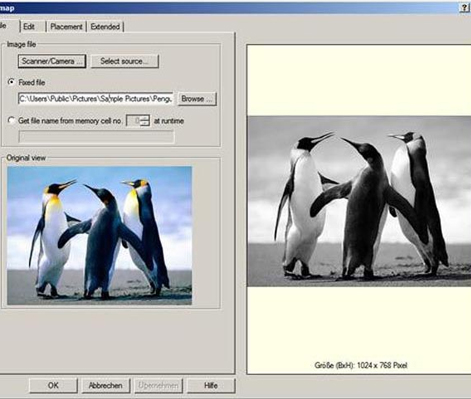This screenshot has width=471, height=399.
Task: Click the 'Original view' group label
Action: pos(26,158)
